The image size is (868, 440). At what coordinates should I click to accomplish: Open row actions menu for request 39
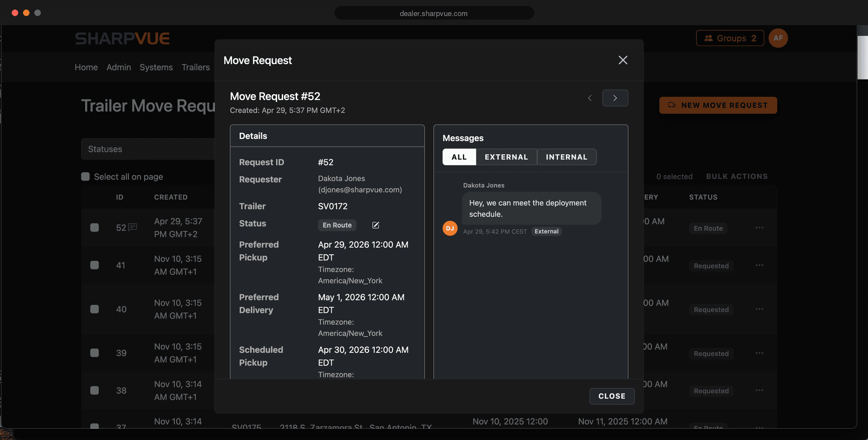[x=759, y=353]
